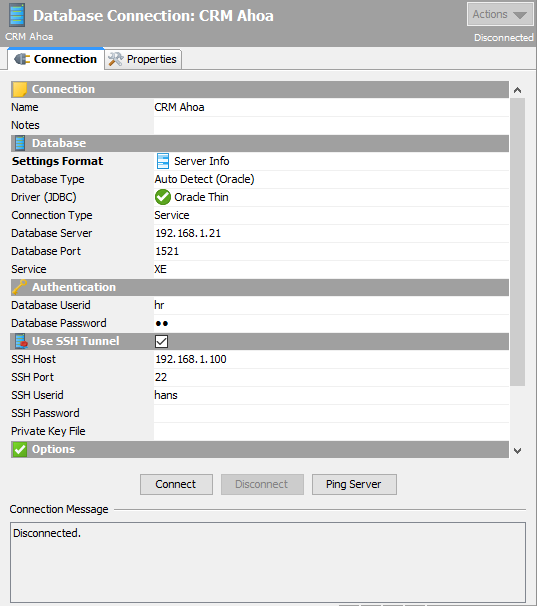Click the Server Info format icon
Image resolution: width=537 pixels, height=606 pixels.
pos(163,161)
